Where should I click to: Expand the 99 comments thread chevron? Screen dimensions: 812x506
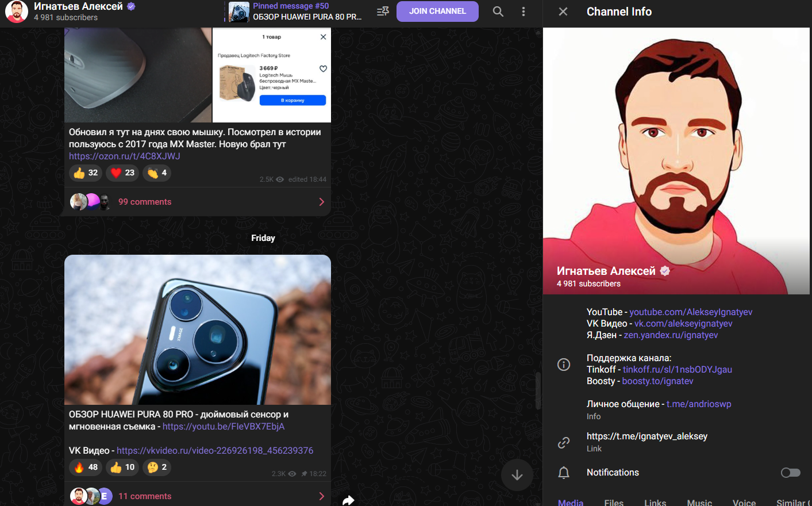[322, 202]
